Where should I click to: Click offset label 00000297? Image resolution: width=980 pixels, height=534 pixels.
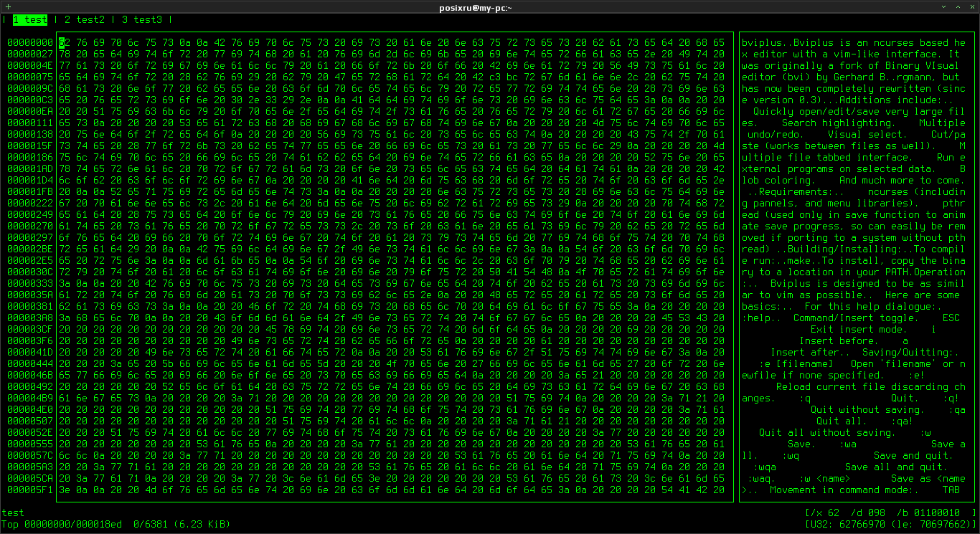(30, 237)
